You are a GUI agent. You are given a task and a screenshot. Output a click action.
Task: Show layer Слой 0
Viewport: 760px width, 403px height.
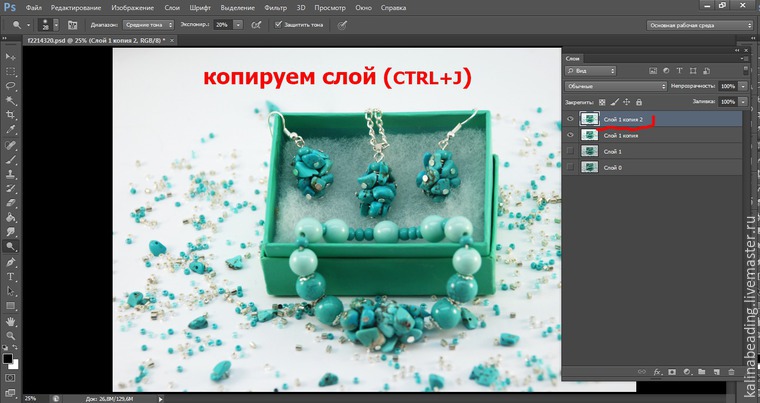point(570,167)
